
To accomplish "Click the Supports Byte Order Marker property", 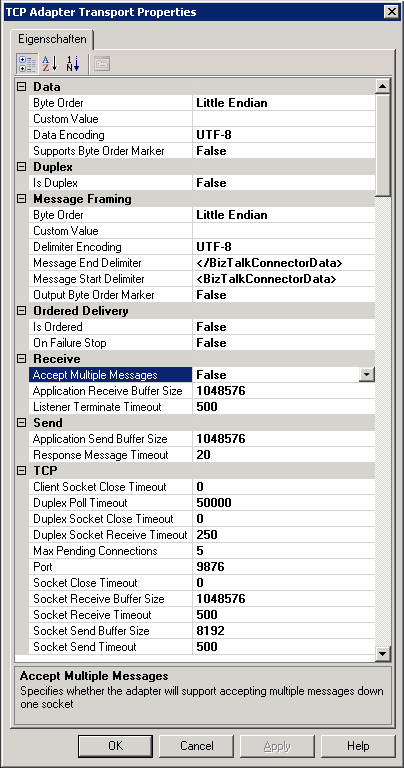I will (111, 151).
